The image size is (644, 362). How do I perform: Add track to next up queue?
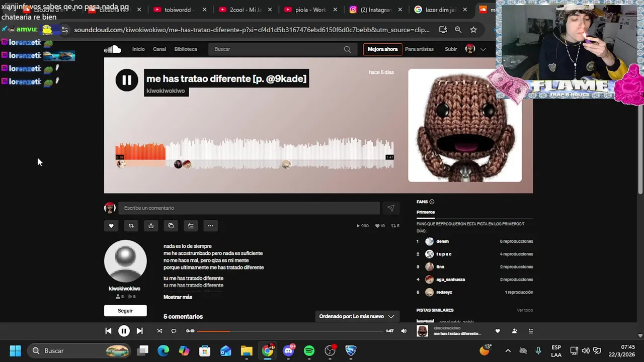(191, 226)
